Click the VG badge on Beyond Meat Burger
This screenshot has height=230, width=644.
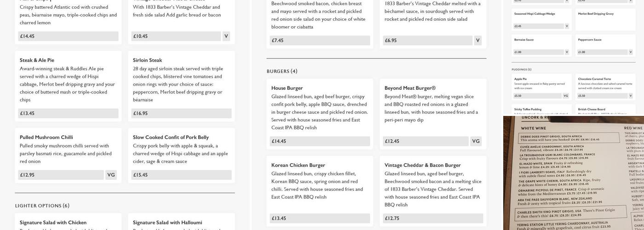(x=476, y=141)
